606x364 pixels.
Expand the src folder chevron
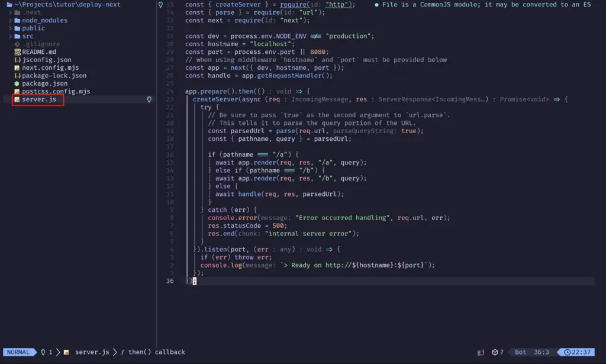[x=11, y=36]
